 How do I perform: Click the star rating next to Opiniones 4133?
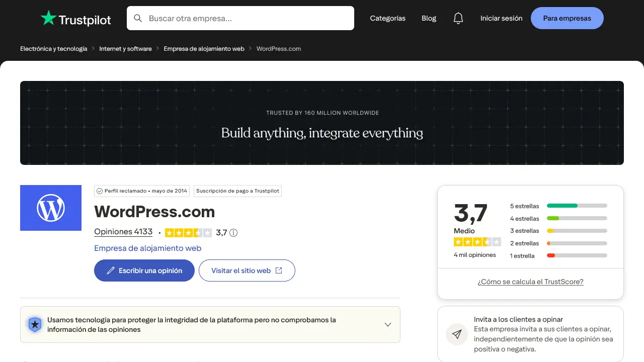coord(188,233)
